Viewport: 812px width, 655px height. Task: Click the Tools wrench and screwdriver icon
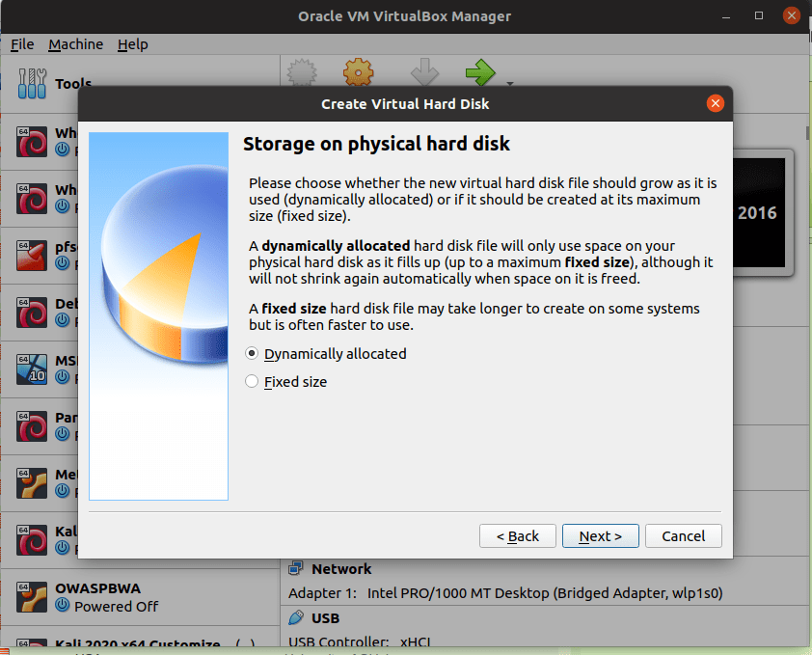33,84
